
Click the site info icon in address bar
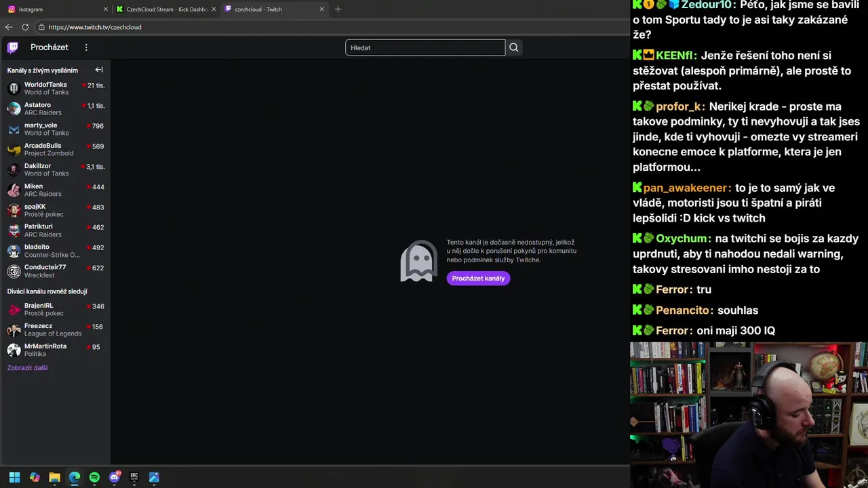click(x=42, y=27)
